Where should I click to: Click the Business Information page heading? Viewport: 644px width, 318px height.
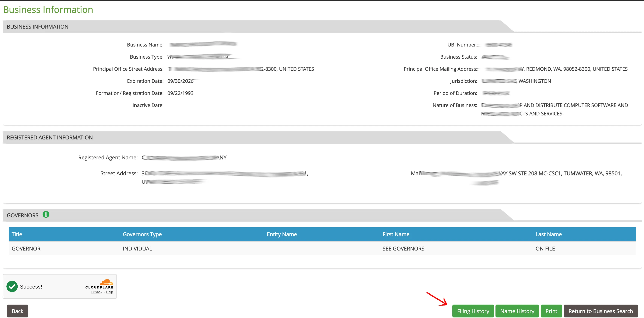[48, 9]
